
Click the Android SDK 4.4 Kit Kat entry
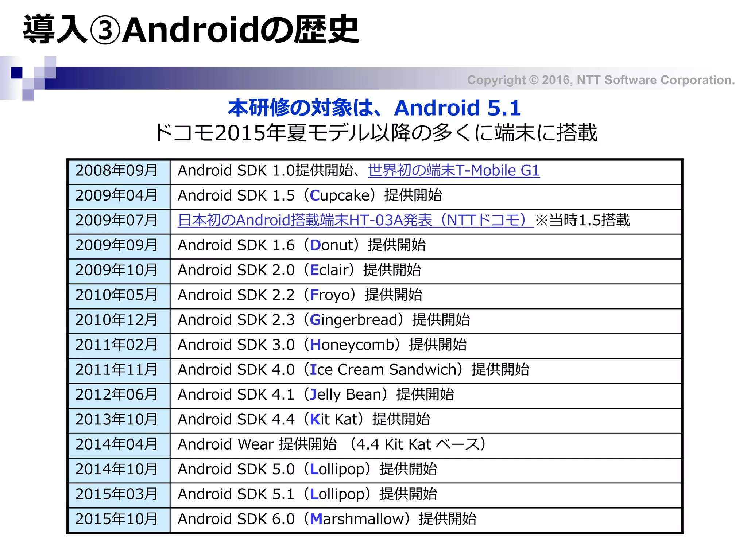pos(304,419)
